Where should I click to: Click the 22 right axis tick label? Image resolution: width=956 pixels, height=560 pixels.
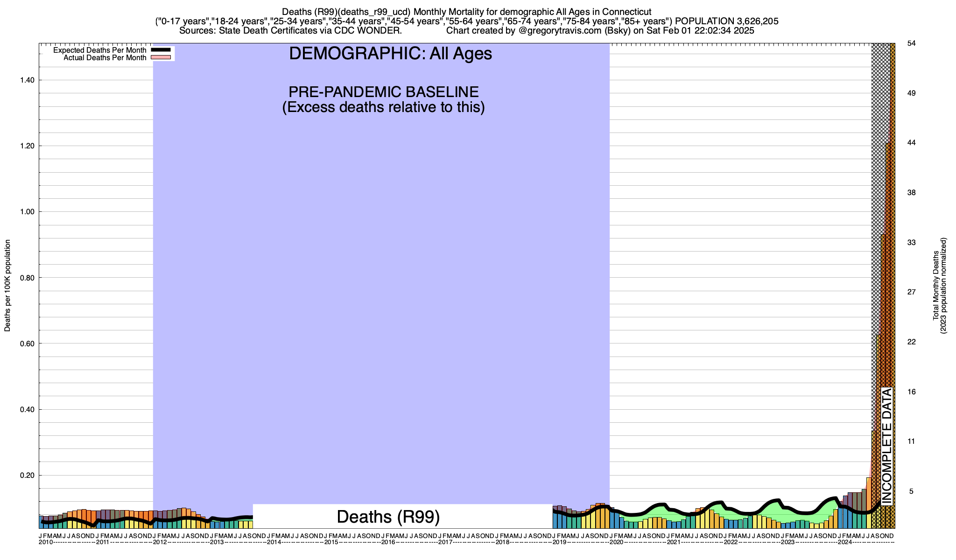click(x=911, y=342)
